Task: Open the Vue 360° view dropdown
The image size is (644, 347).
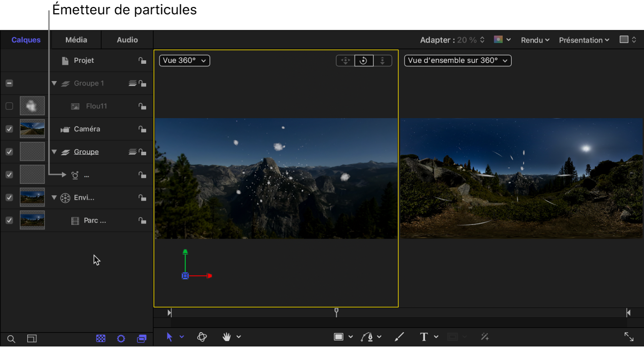Action: tap(185, 60)
